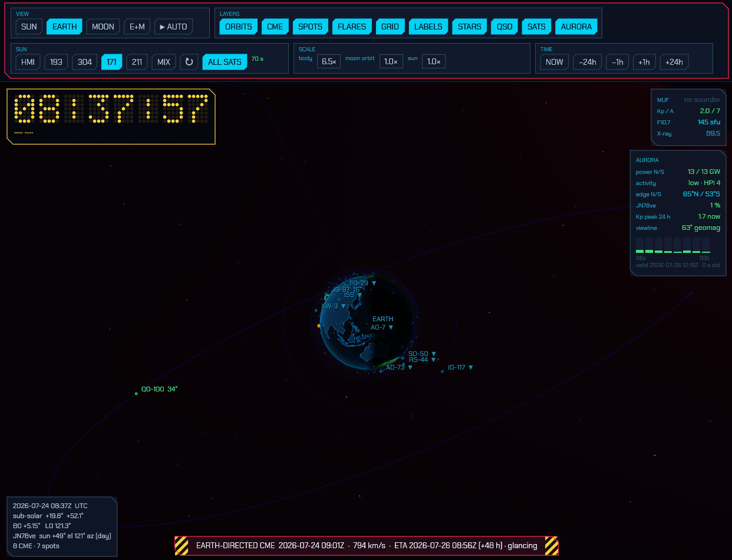
Task: Select the E+M view
Action: tap(137, 27)
